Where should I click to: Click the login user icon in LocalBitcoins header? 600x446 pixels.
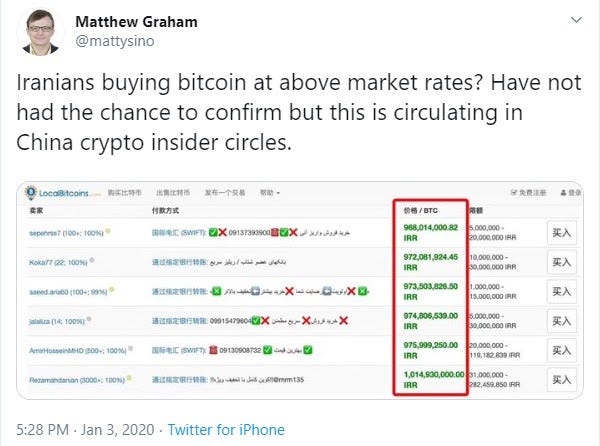click(563, 193)
